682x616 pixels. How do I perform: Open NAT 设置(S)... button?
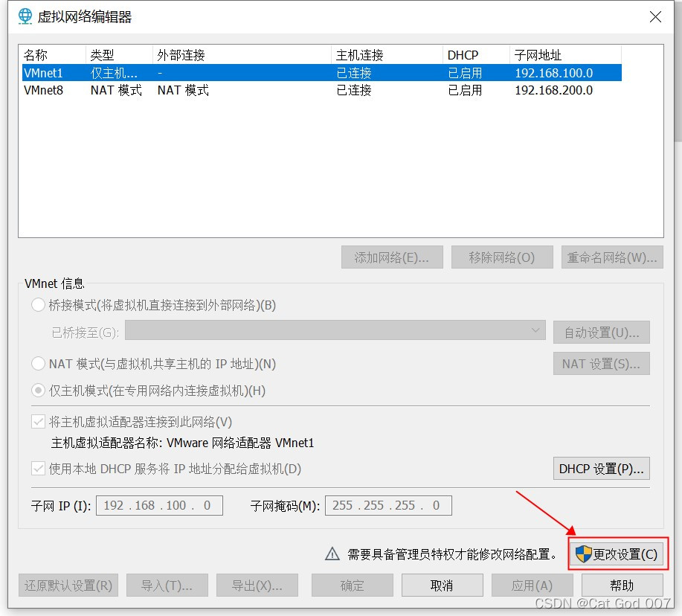tap(602, 364)
